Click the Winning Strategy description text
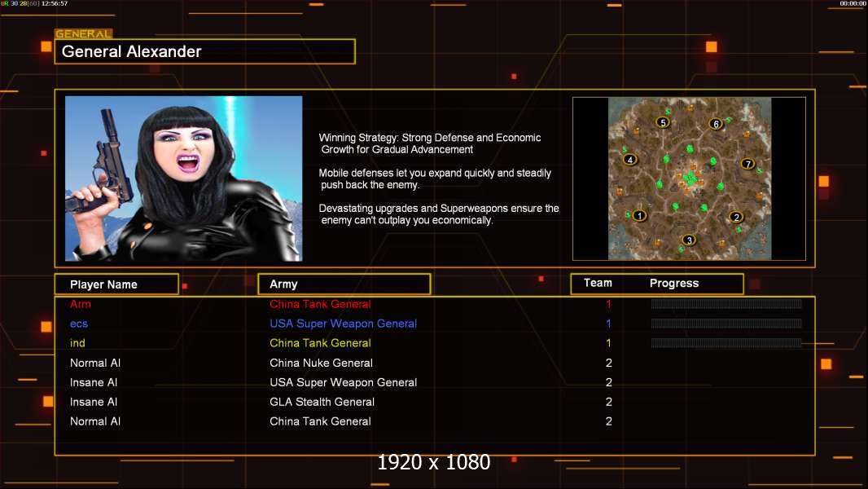The height and width of the screenshot is (489, 868). [430, 143]
